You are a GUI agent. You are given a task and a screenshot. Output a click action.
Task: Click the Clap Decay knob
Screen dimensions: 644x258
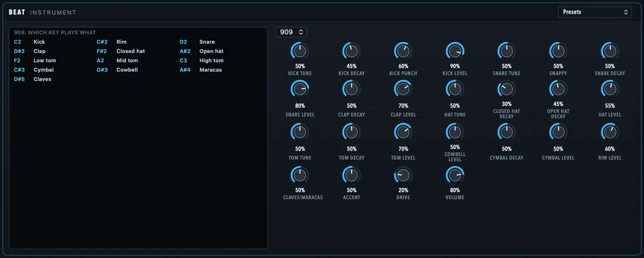click(x=351, y=89)
